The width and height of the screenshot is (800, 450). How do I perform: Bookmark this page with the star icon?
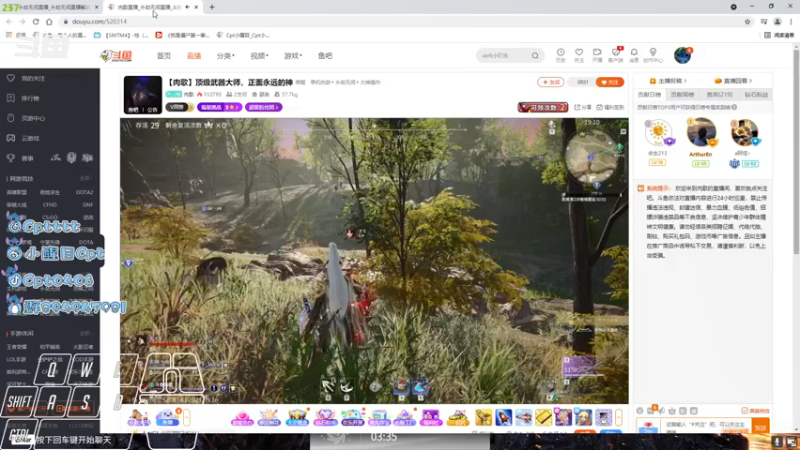747,21
